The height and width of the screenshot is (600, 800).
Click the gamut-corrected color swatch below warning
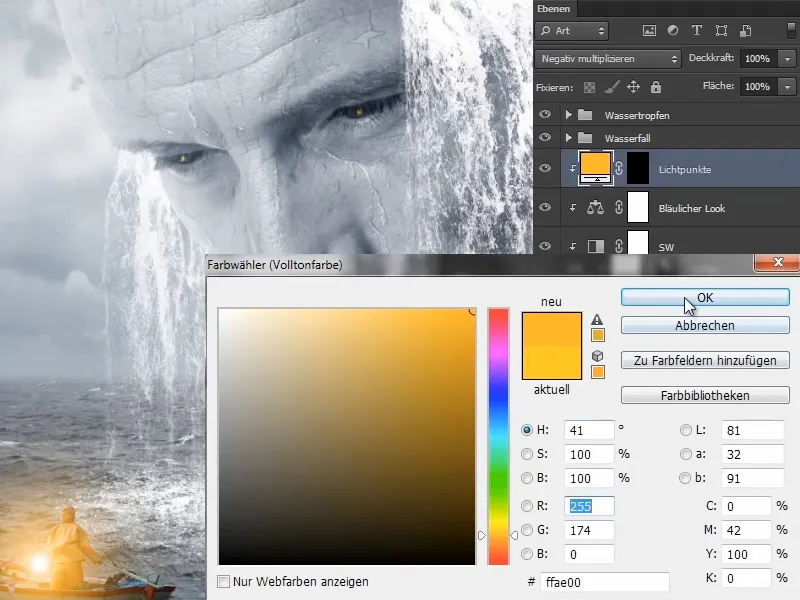pos(597,335)
